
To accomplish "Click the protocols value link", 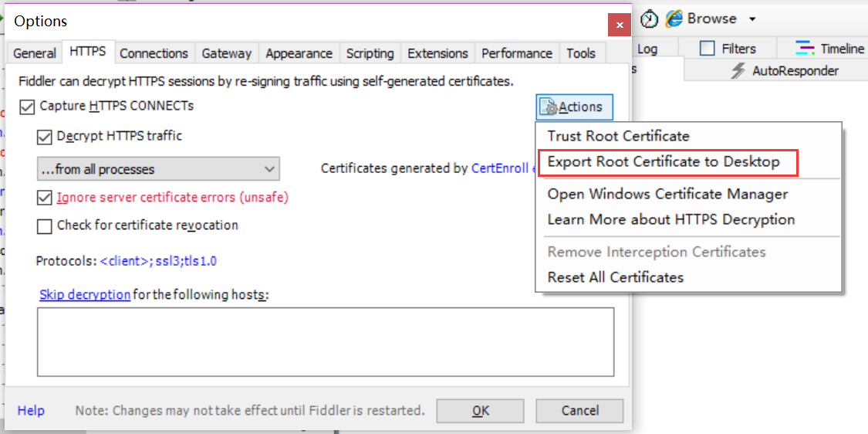I will pyautogui.click(x=158, y=260).
